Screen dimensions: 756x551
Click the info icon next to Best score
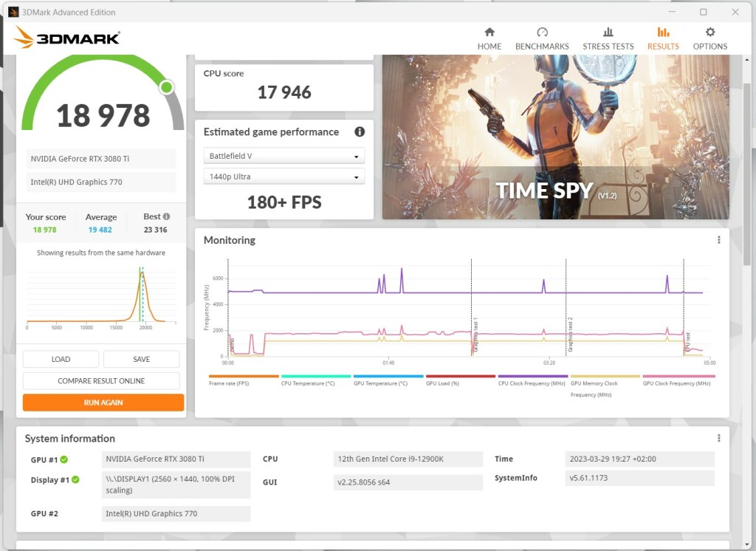(167, 216)
